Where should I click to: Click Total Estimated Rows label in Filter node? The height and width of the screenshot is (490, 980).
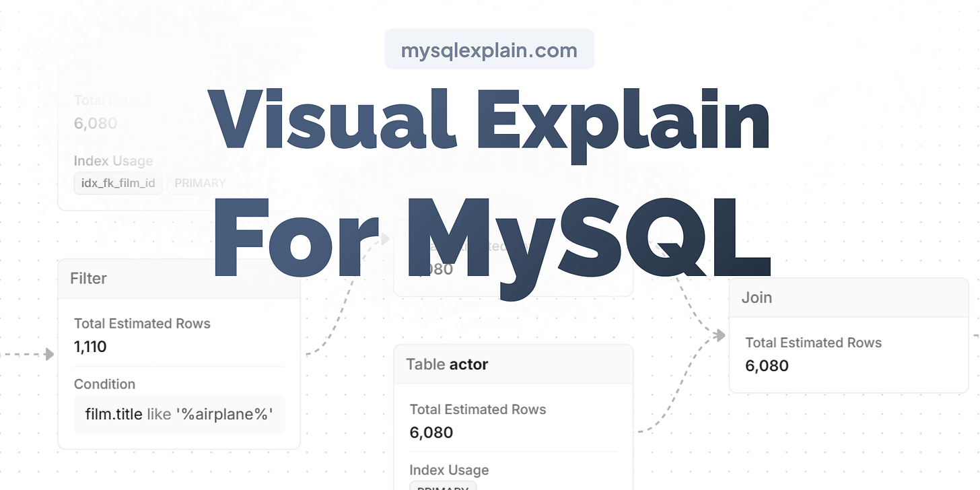[142, 323]
